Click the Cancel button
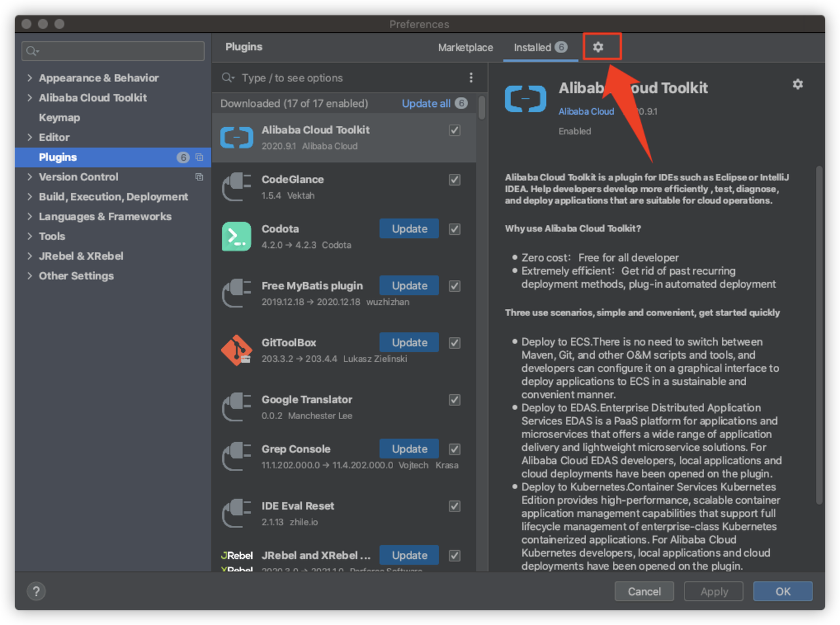The image size is (840, 625). click(644, 592)
